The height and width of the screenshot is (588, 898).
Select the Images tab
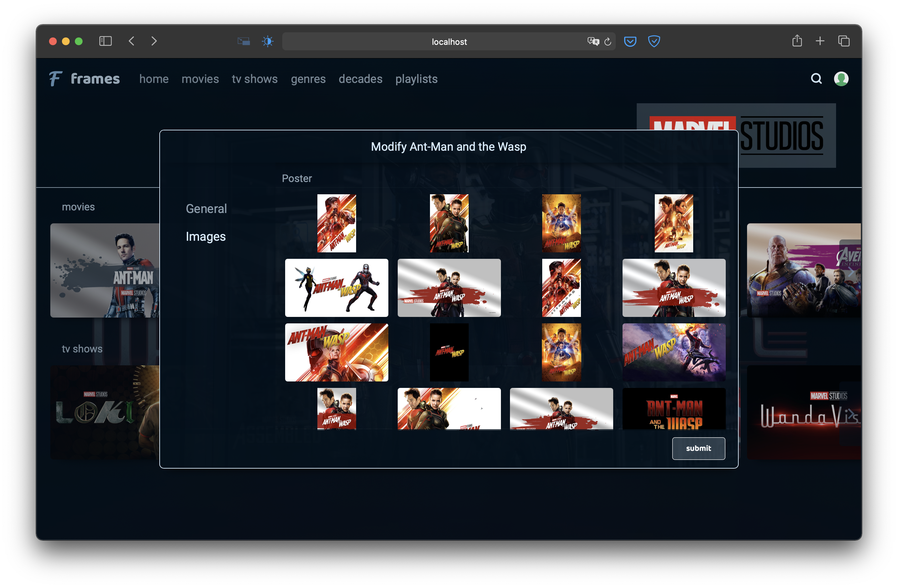(206, 236)
